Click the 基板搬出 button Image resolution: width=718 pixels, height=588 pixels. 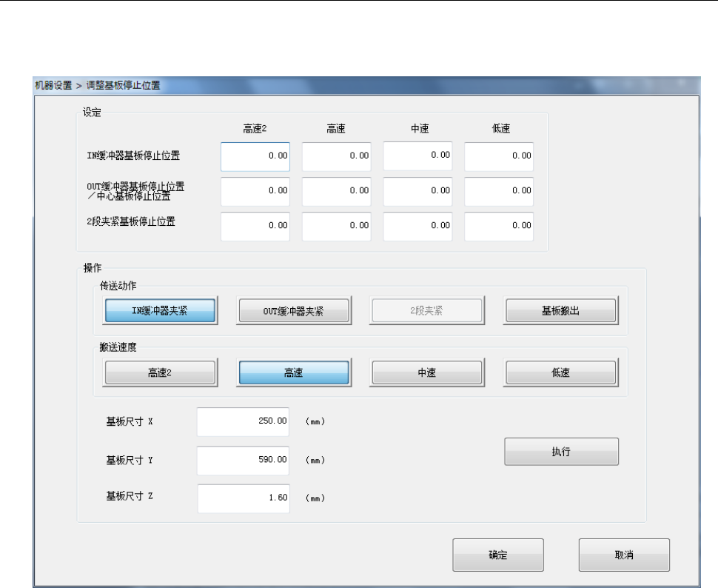coord(560,310)
